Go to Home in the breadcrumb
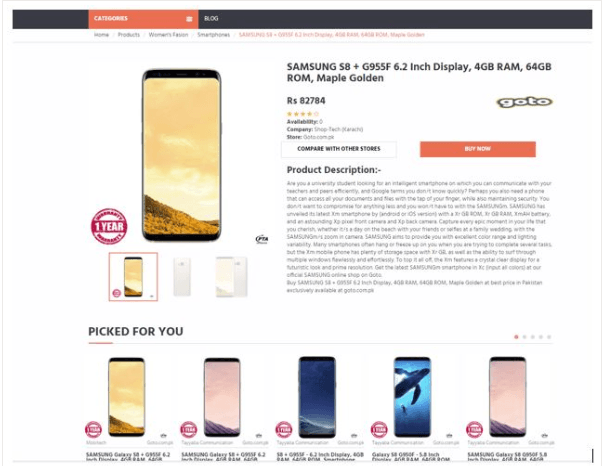Image resolution: width=603 pixels, height=466 pixels. (x=102, y=35)
